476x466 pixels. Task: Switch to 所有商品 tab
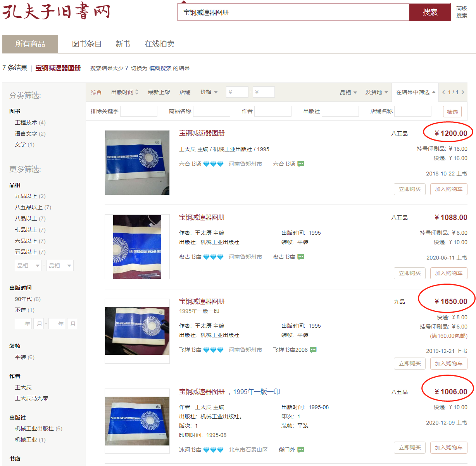[30, 44]
